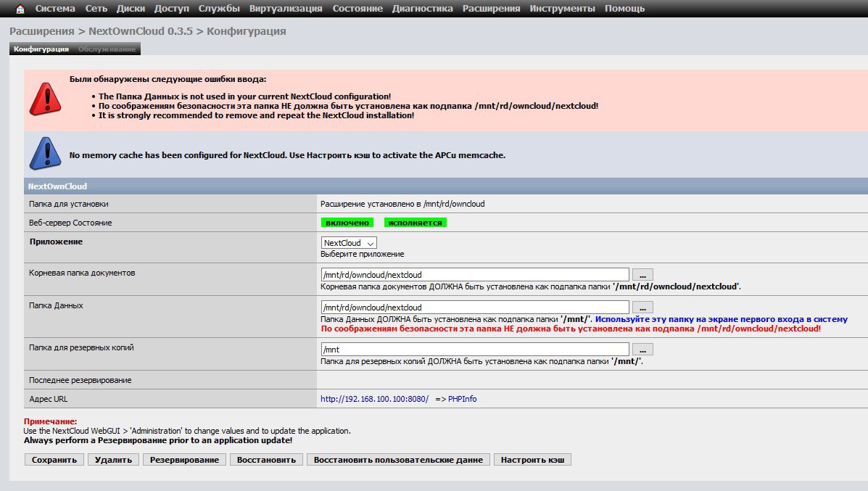The image size is (868, 491).
Task: Click text 'Расширение установлено в /mnt/rd/owncloud'
Action: pos(402,204)
